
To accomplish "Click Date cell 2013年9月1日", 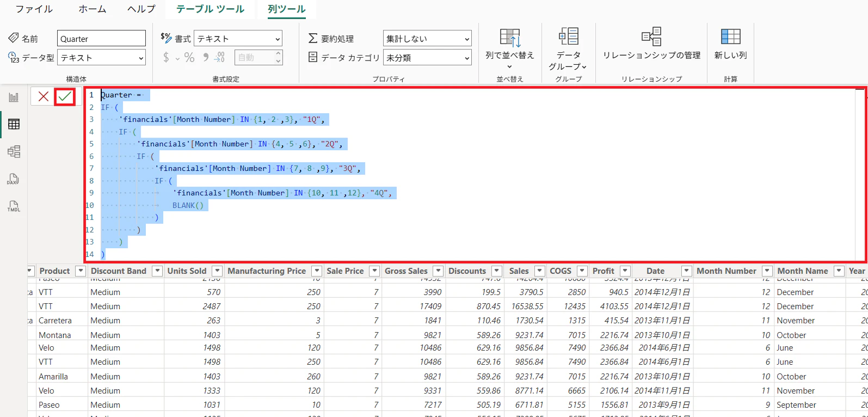I will pyautogui.click(x=664, y=404).
